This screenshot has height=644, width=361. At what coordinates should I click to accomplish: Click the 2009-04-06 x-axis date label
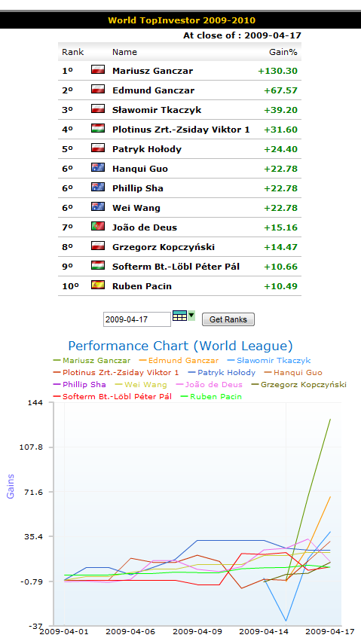(x=130, y=631)
